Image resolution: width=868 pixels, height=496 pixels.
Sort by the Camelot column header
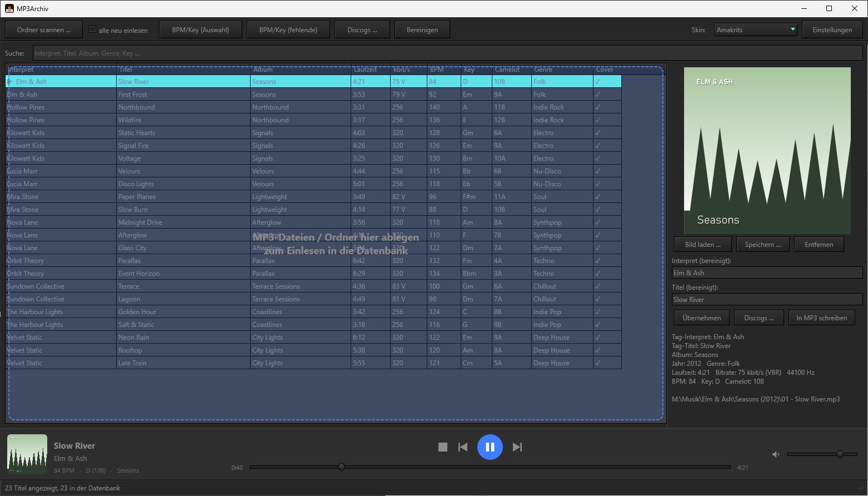coord(512,70)
